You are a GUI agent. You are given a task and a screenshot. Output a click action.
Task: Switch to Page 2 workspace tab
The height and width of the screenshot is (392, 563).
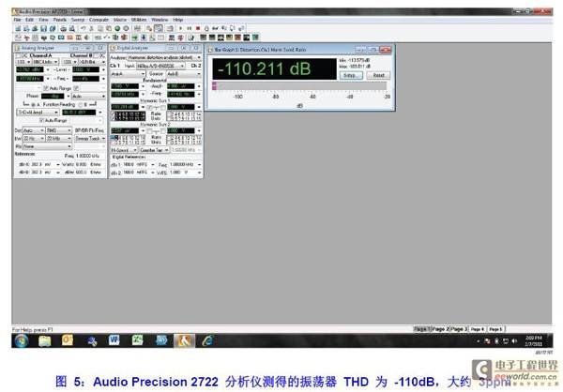pyautogui.click(x=440, y=329)
